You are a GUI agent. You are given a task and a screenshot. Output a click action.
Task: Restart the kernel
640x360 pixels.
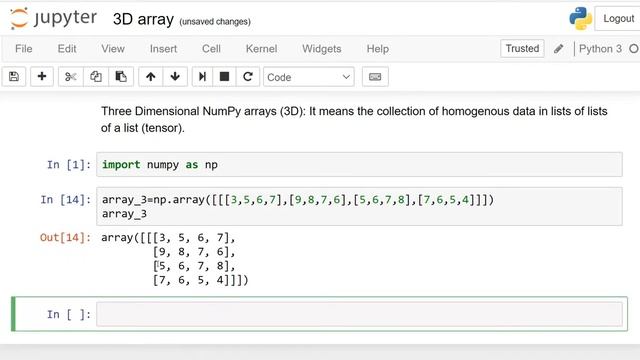[247, 77]
